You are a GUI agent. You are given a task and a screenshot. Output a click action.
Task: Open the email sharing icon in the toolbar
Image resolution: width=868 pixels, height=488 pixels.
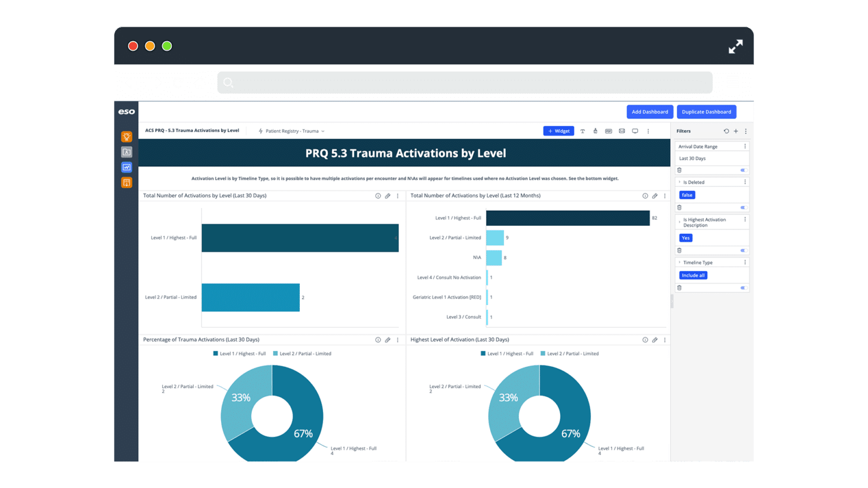621,131
